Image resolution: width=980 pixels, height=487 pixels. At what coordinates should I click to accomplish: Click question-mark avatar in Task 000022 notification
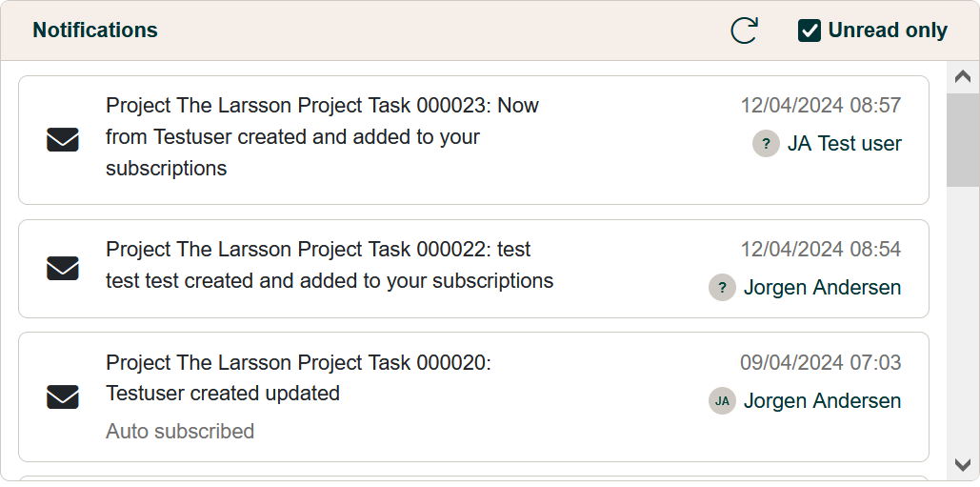(x=722, y=288)
